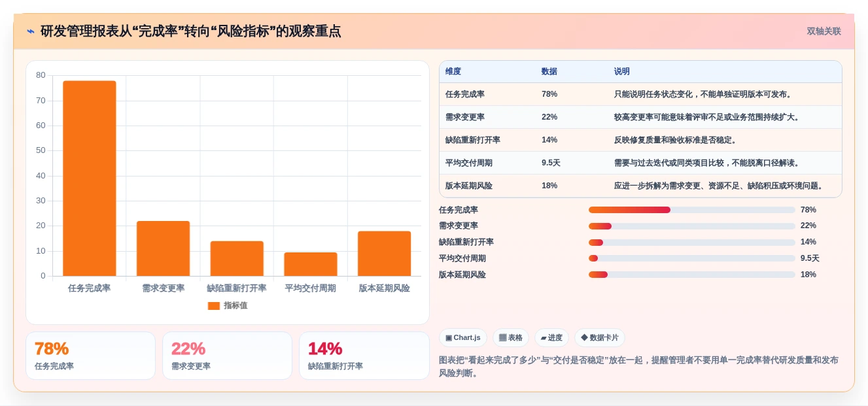
Task: Click the description starting 应进一步拆解
Action: pyautogui.click(x=720, y=186)
